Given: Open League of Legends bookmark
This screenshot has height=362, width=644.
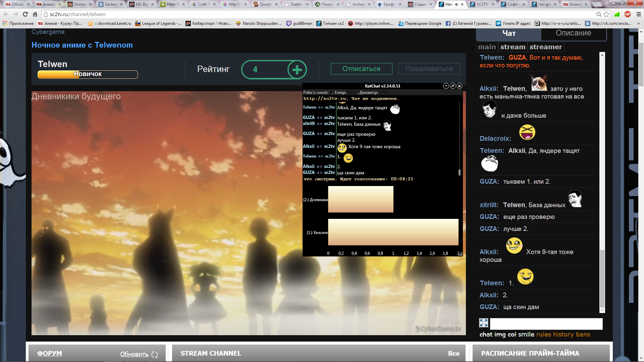Looking at the screenshot, I should (158, 23).
